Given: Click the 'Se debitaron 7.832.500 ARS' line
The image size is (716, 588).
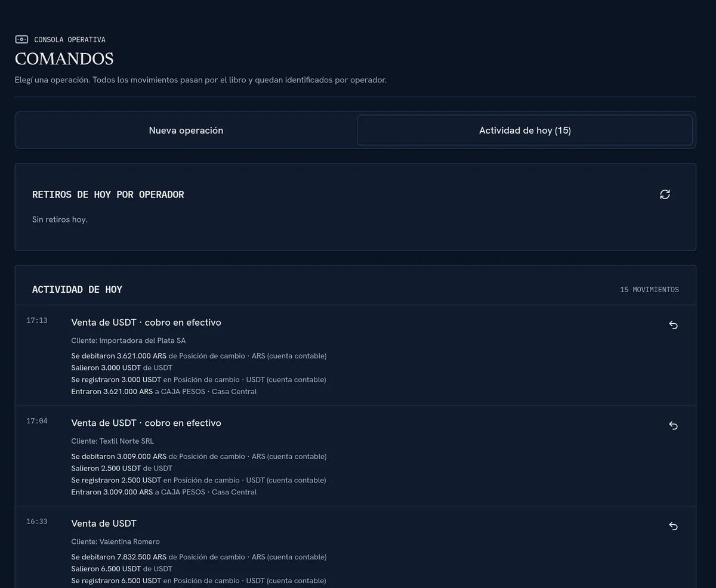Looking at the screenshot, I should pyautogui.click(x=199, y=557).
